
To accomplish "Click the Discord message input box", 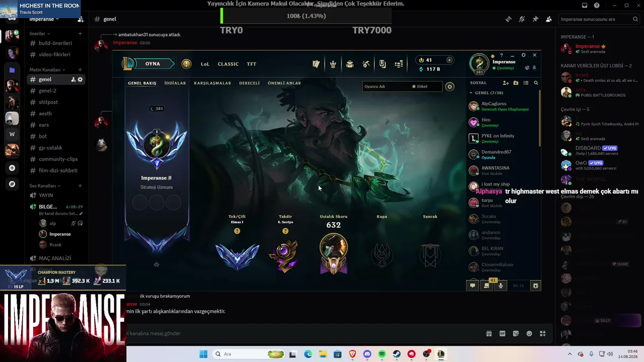I will coord(302,333).
